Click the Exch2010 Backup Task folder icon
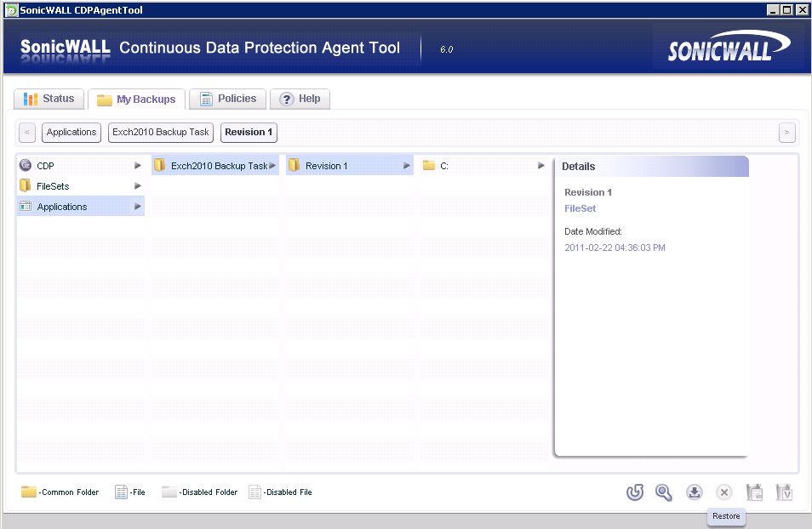 click(x=159, y=165)
